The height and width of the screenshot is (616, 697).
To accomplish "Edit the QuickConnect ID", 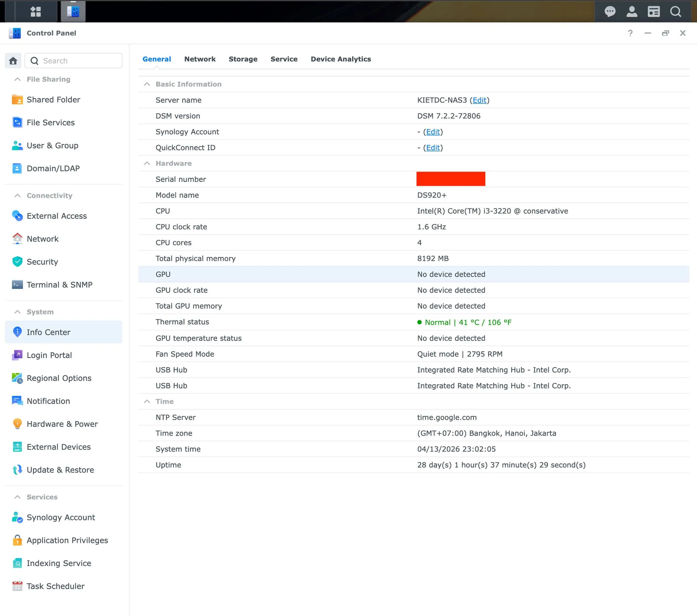I will pyautogui.click(x=433, y=148).
